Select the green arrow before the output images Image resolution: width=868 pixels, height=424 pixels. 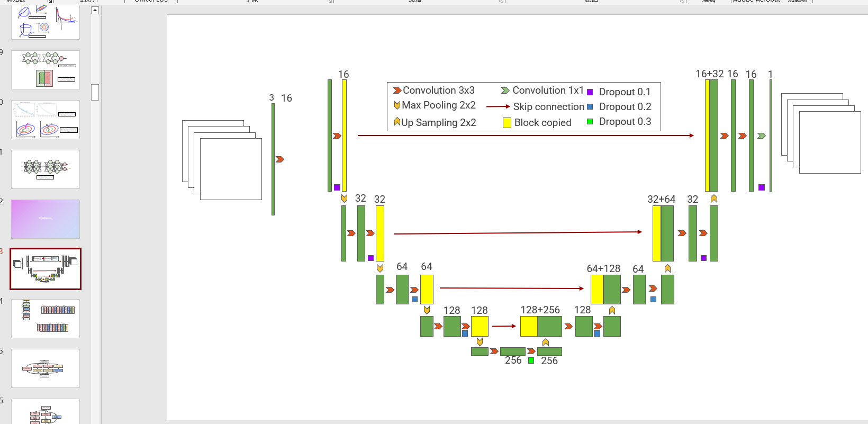click(x=761, y=136)
